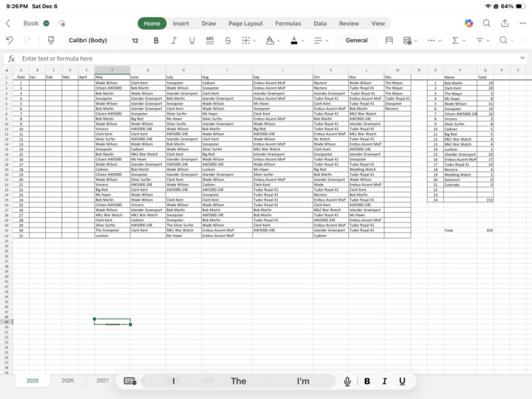This screenshot has height=399, width=532.
Task: Switch to the Insert ribbon tab
Action: [x=181, y=24]
